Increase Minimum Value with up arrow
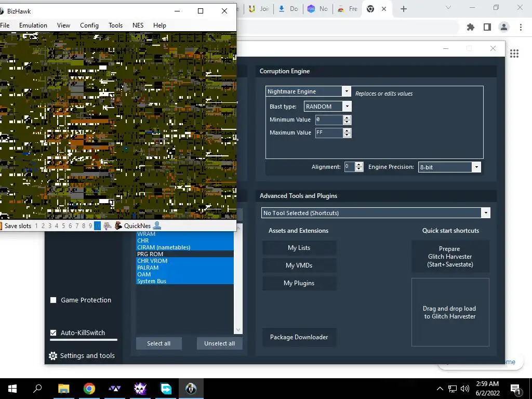 tap(347, 117)
